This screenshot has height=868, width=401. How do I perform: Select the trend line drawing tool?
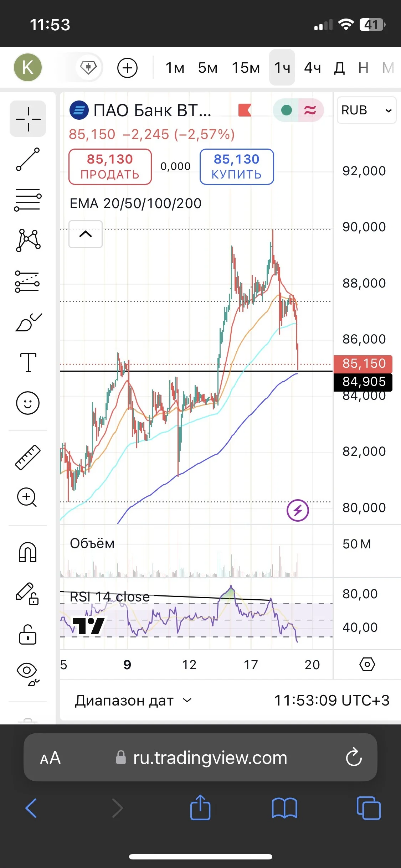pos(28,159)
